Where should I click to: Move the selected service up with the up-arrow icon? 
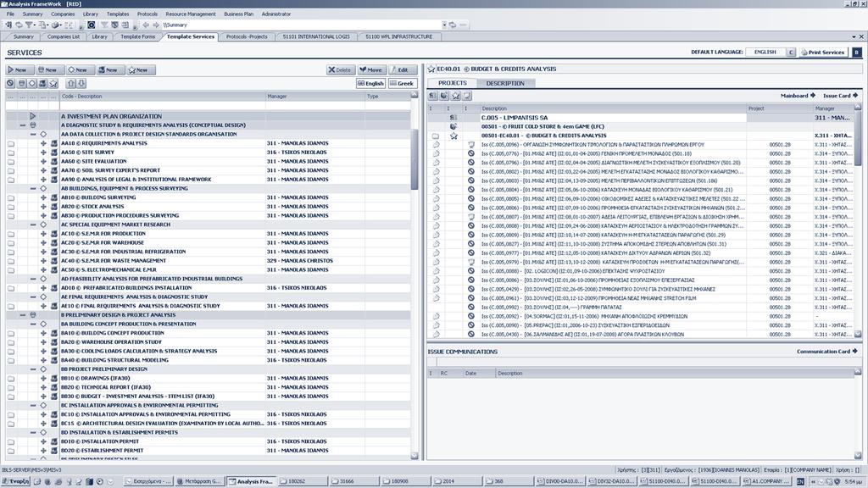(71, 84)
